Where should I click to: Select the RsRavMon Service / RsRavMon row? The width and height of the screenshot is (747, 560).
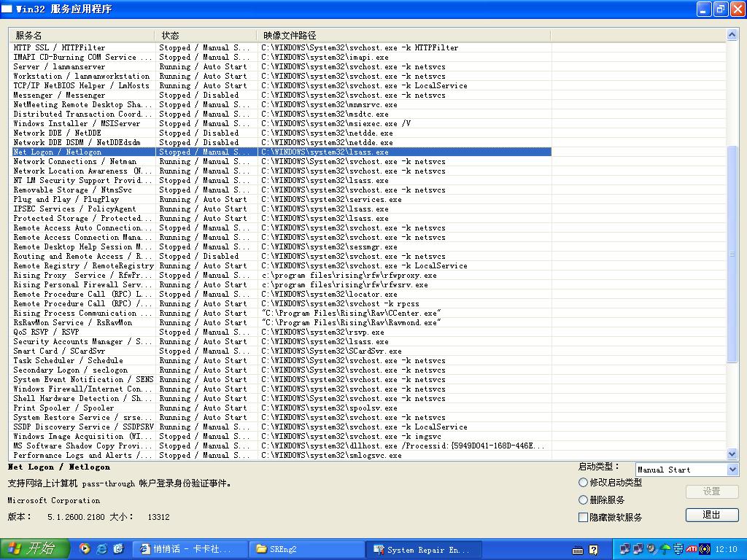click(281, 323)
